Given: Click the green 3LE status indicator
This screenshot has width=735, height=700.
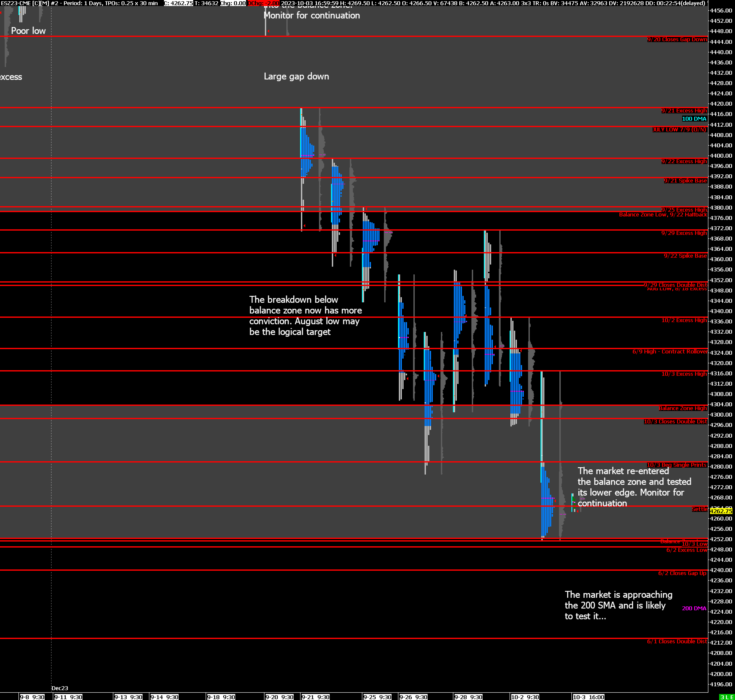Looking at the screenshot, I should tap(727, 697).
